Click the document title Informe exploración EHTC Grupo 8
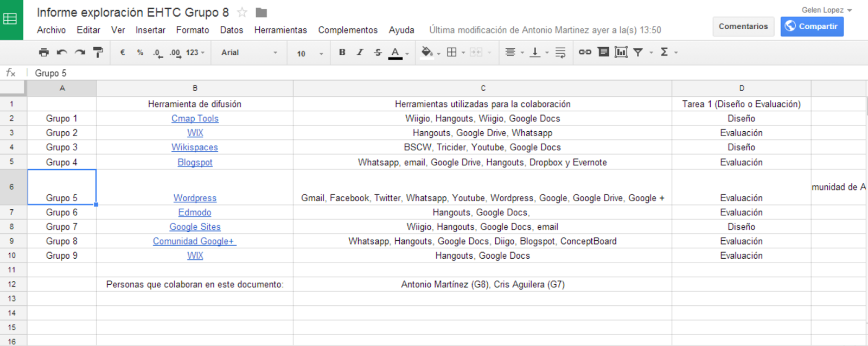868x346 pixels. click(133, 12)
